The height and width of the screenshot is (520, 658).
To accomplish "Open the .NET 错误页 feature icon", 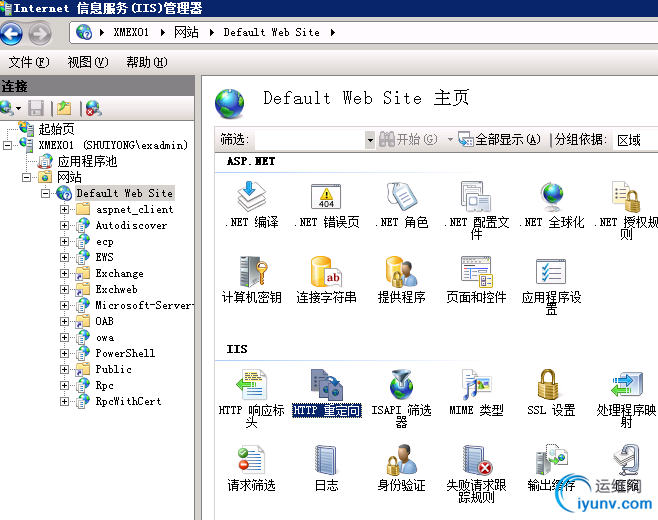I will [326, 196].
